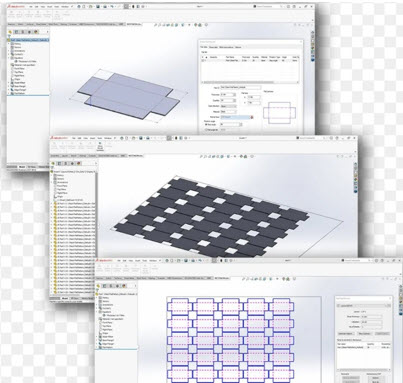Click Zoom to Fit icon, middle window
Screen dimensions: 403x383
(201, 156)
